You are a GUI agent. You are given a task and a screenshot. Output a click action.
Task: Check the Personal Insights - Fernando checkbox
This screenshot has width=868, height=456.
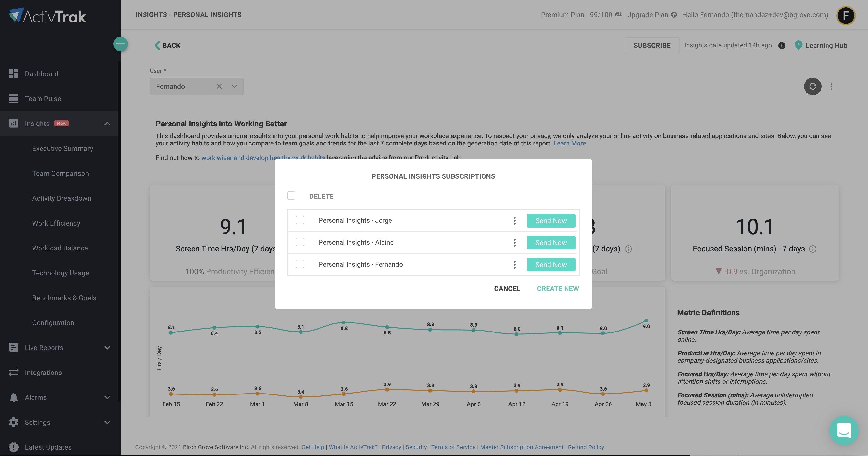coord(300,264)
